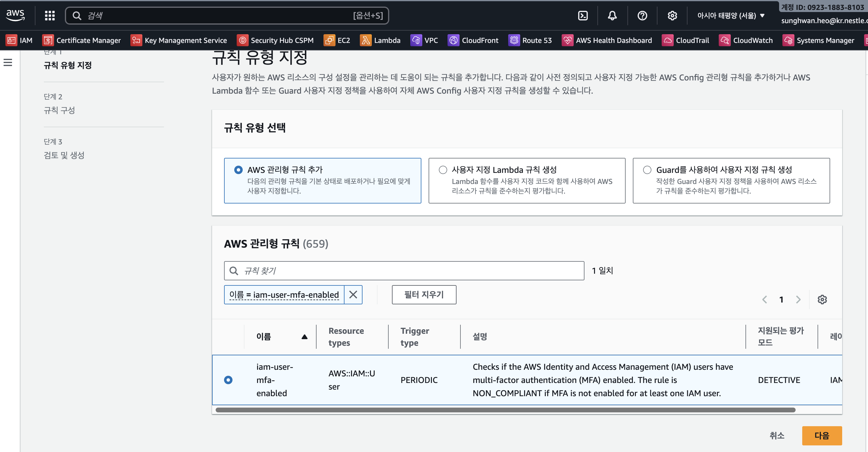868x452 pixels.
Task: Click the Security Hub CSPM icon
Action: (x=242, y=41)
